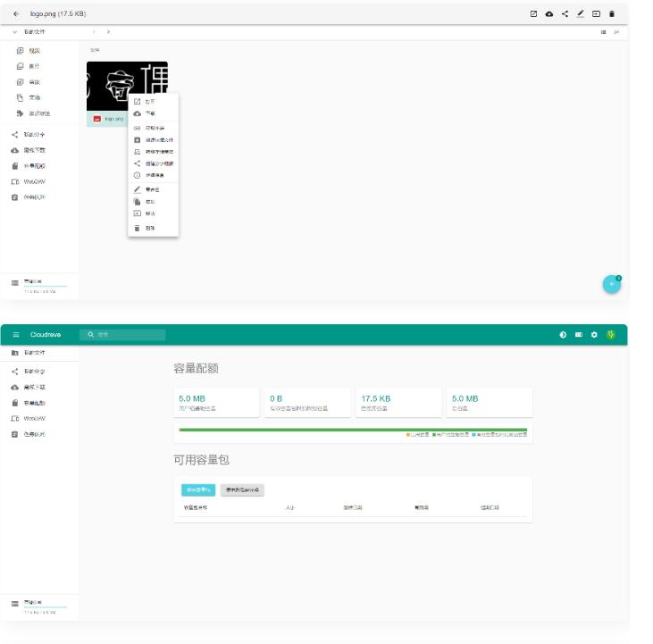The height and width of the screenshot is (644, 653).
Task: Choose the details info entry in context menu
Action: point(154,175)
